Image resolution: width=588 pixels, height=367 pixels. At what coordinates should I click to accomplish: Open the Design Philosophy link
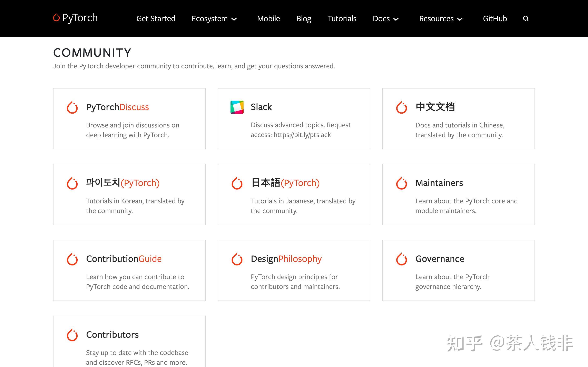286,259
